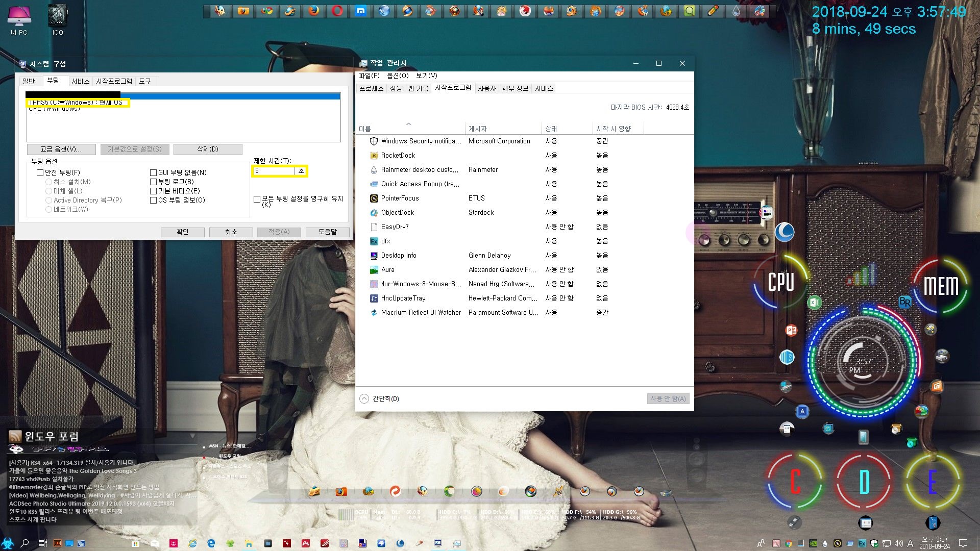Switch to the 도구 tab in System Configuration

(145, 81)
